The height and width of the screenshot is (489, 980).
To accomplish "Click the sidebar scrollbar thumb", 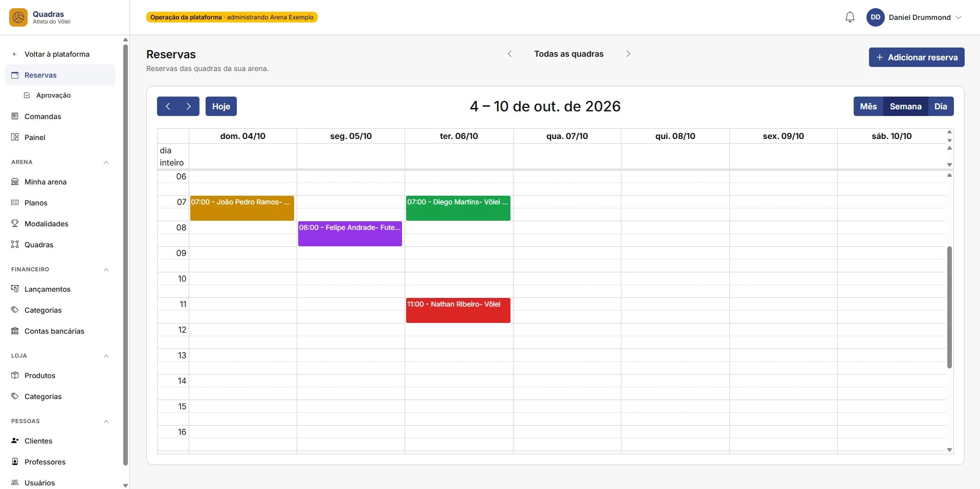I will point(125,255).
